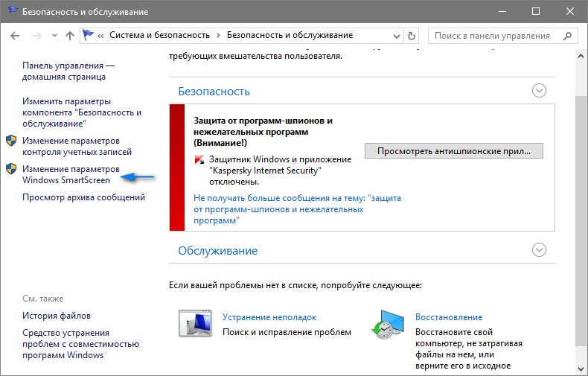Click the back navigation arrow

[x=16, y=35]
